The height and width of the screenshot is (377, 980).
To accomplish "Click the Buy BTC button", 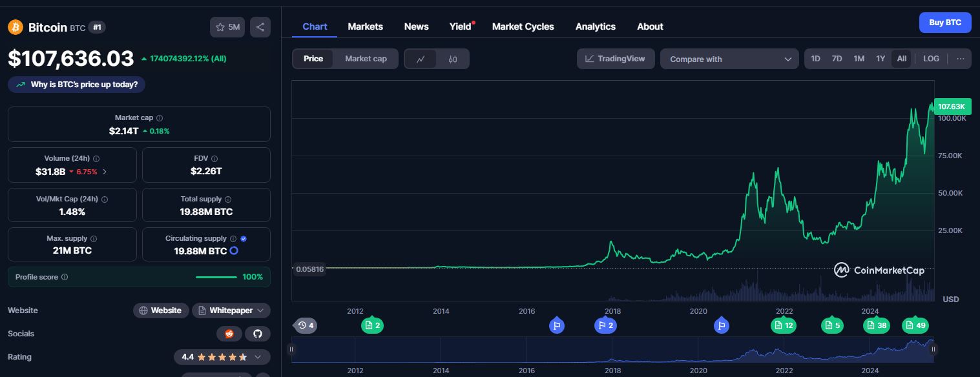I will pyautogui.click(x=945, y=23).
